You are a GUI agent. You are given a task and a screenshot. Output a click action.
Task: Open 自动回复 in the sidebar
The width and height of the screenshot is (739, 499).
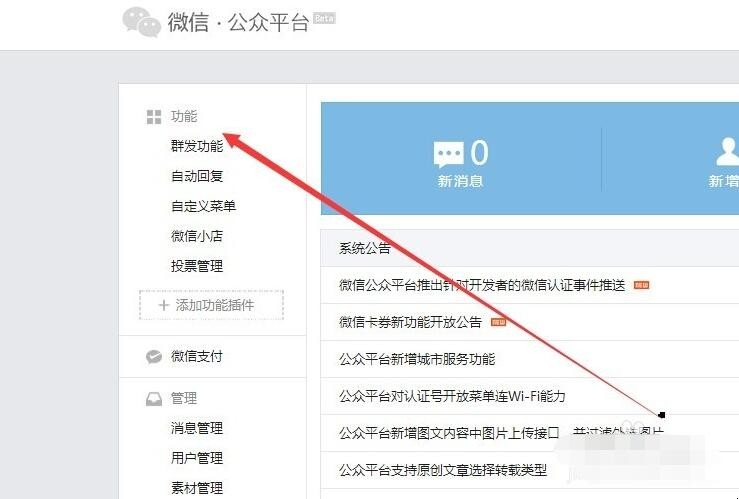[197, 176]
